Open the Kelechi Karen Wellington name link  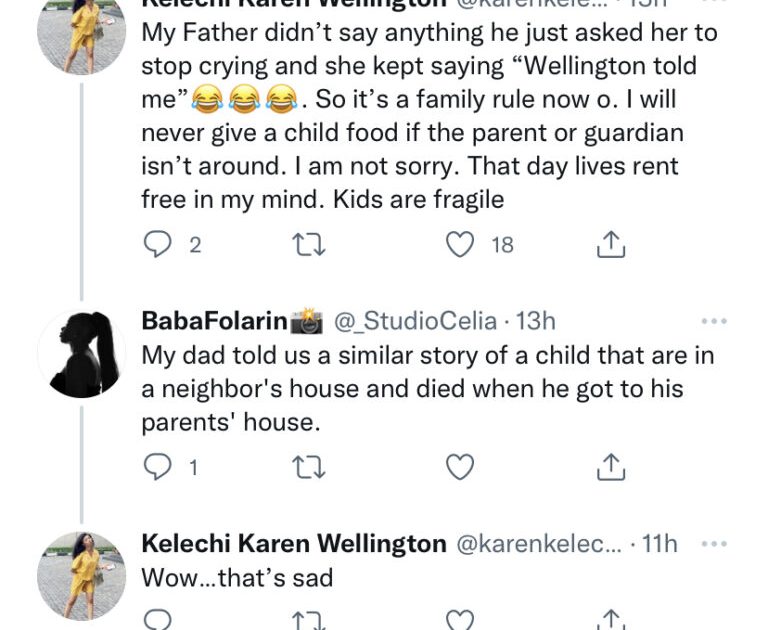(x=294, y=544)
